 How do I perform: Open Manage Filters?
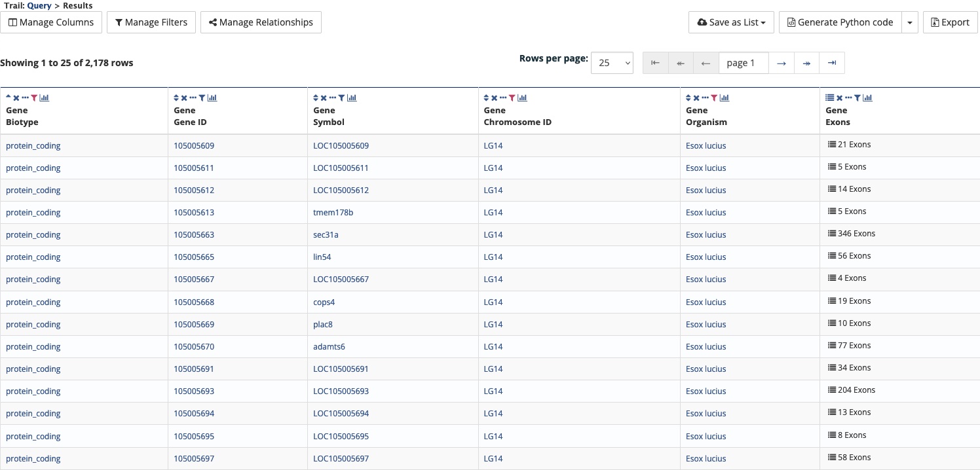(x=151, y=22)
